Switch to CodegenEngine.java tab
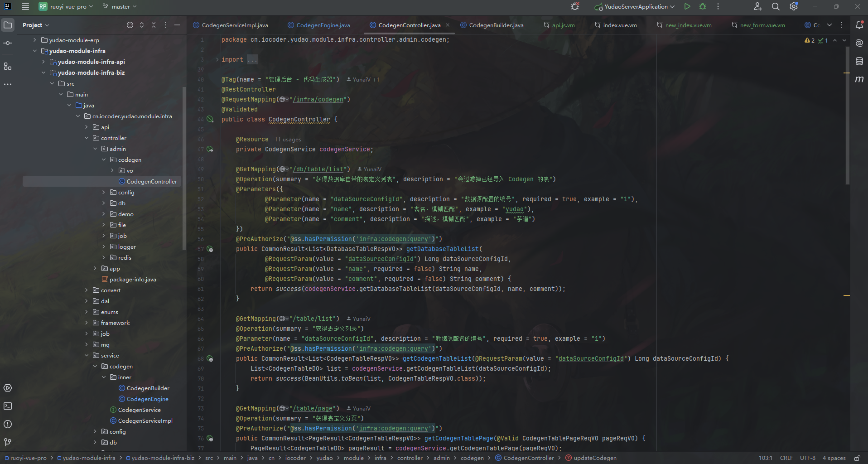The width and height of the screenshot is (868, 464). tap(323, 25)
